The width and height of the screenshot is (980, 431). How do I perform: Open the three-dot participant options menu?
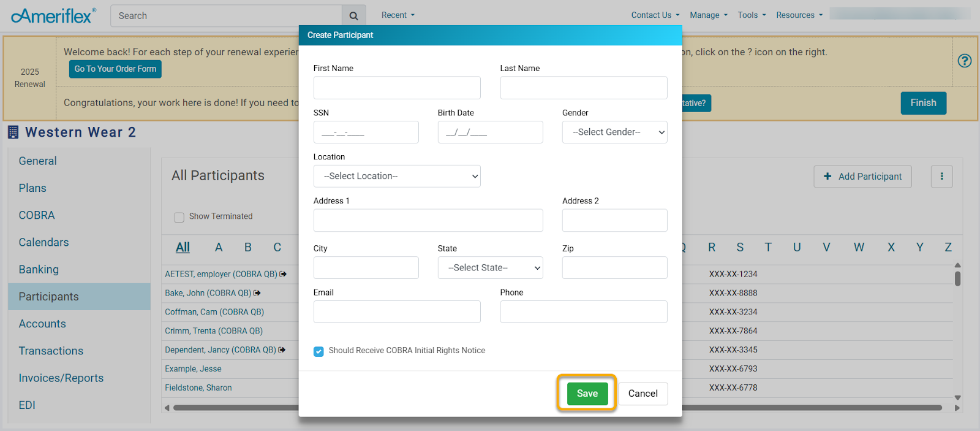tap(941, 177)
